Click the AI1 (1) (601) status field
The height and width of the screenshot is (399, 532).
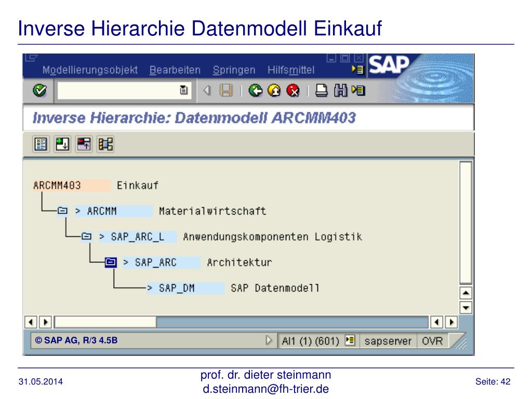(x=311, y=340)
